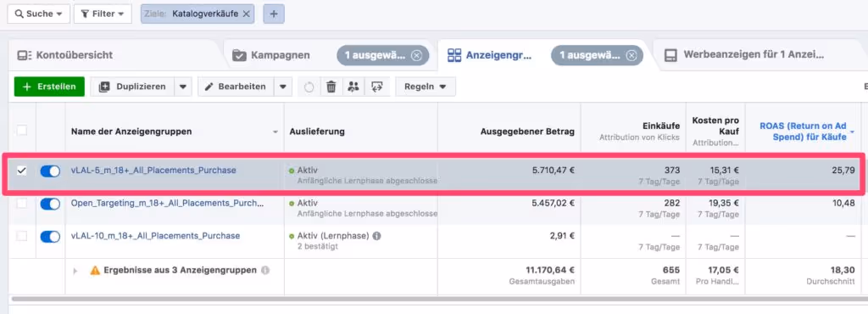The width and height of the screenshot is (868, 314).
Task: Click the 5.457,02 € spend value
Action: click(x=553, y=203)
